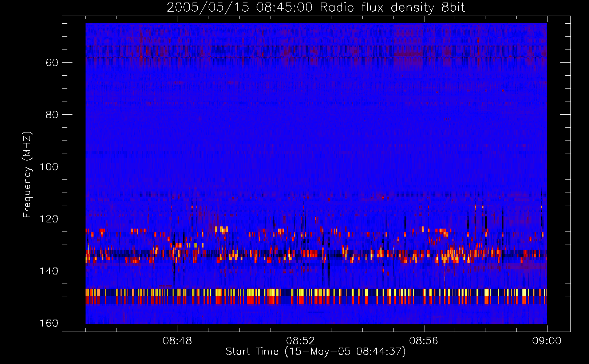The image size is (589, 364).
Task: Click the 100 frequency tick label
Action: [x=49, y=167]
